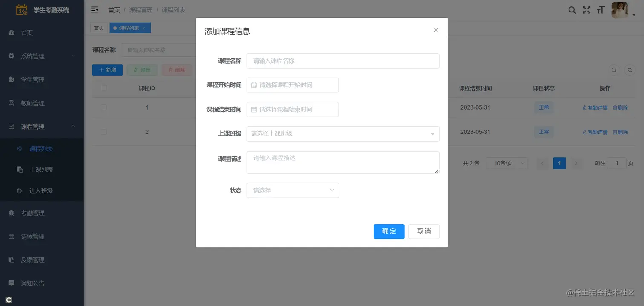Toggle fullscreen mode icon

(586, 9)
